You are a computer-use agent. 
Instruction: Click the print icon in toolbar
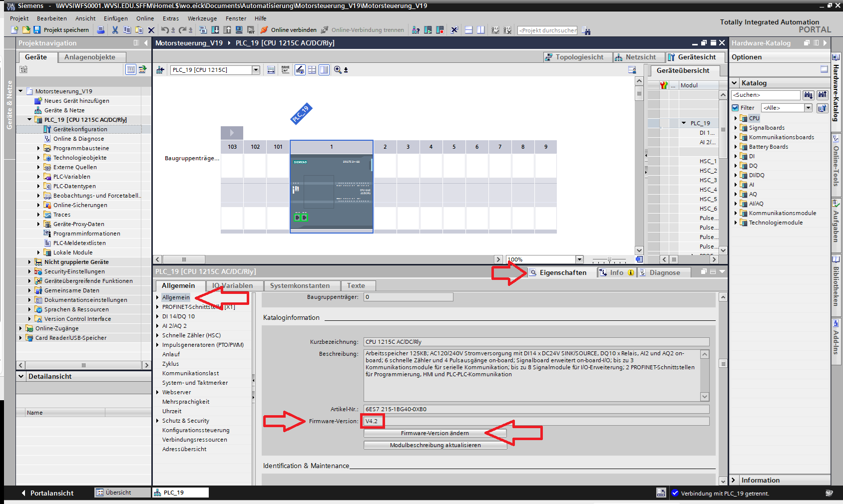pyautogui.click(x=101, y=30)
